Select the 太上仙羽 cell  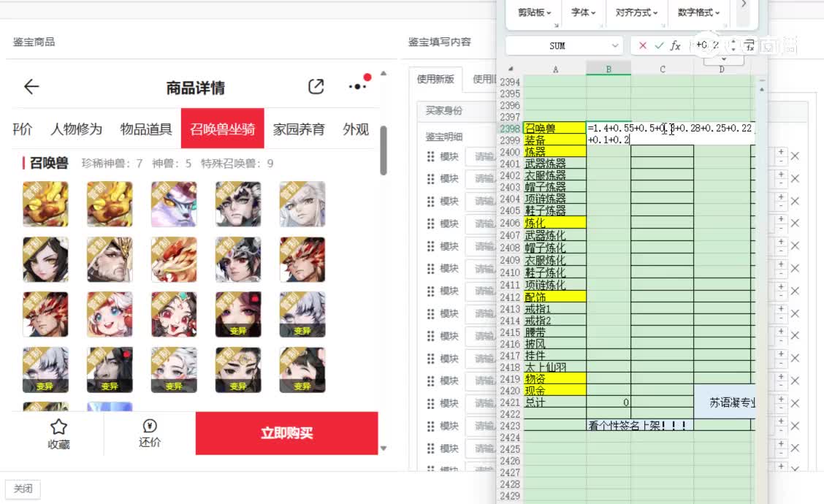(x=554, y=367)
